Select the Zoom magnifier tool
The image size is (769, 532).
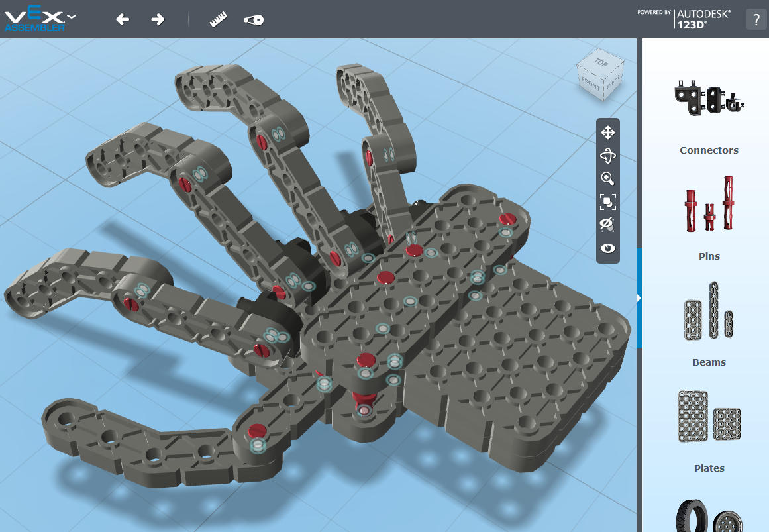point(607,178)
